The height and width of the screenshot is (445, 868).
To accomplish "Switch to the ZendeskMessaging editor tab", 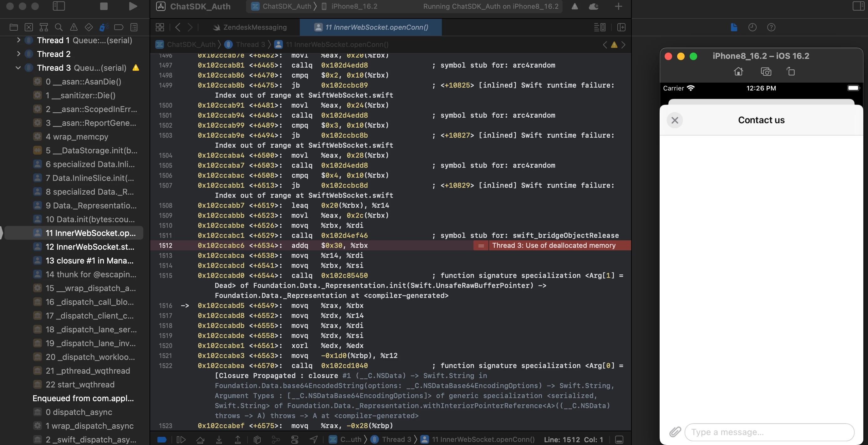I will (x=250, y=27).
